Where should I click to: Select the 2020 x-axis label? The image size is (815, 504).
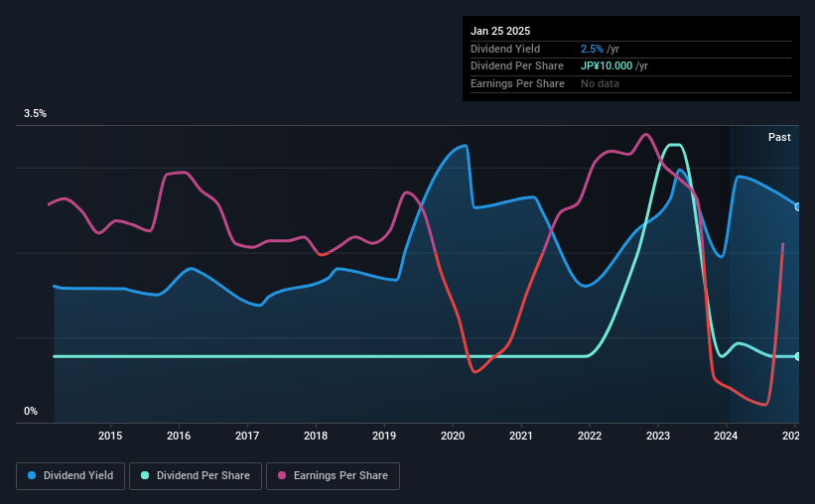click(453, 436)
